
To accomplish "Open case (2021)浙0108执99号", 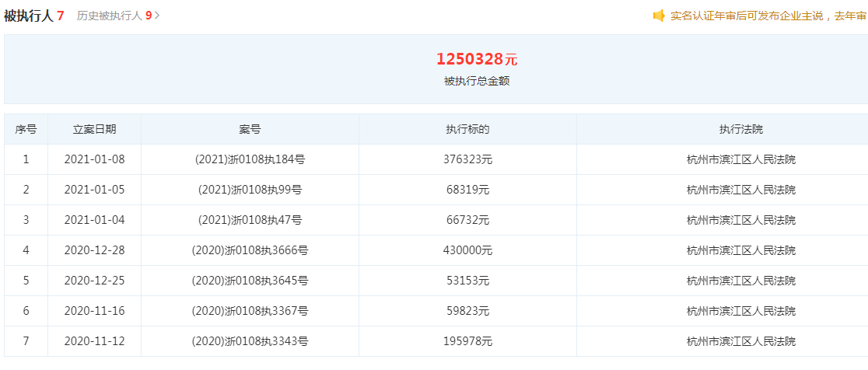I will (x=250, y=190).
